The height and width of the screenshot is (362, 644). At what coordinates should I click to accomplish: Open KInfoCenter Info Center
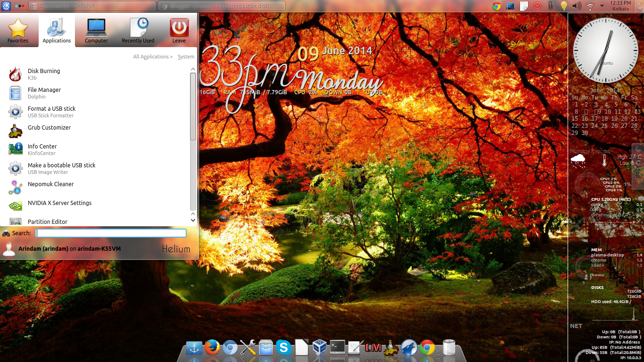coord(98,149)
